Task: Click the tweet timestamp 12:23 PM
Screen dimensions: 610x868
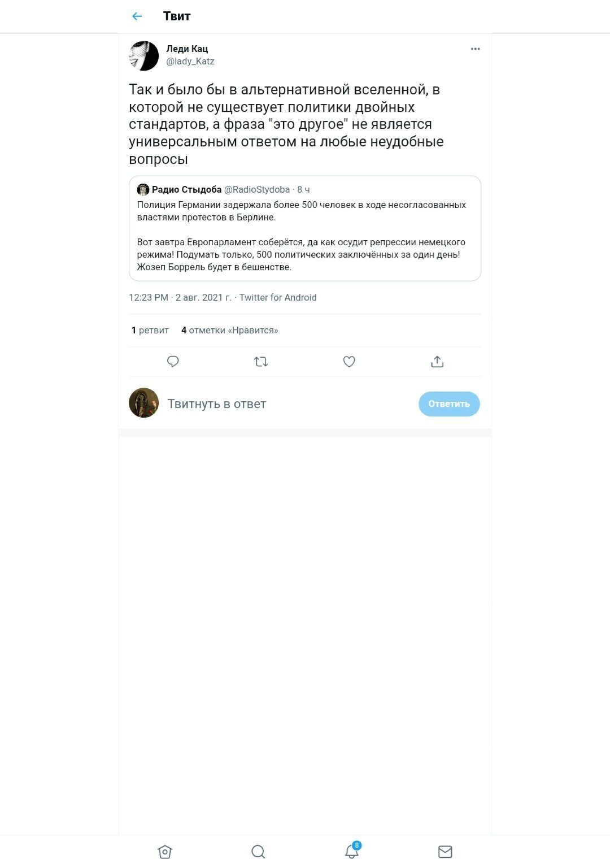Action: click(149, 298)
